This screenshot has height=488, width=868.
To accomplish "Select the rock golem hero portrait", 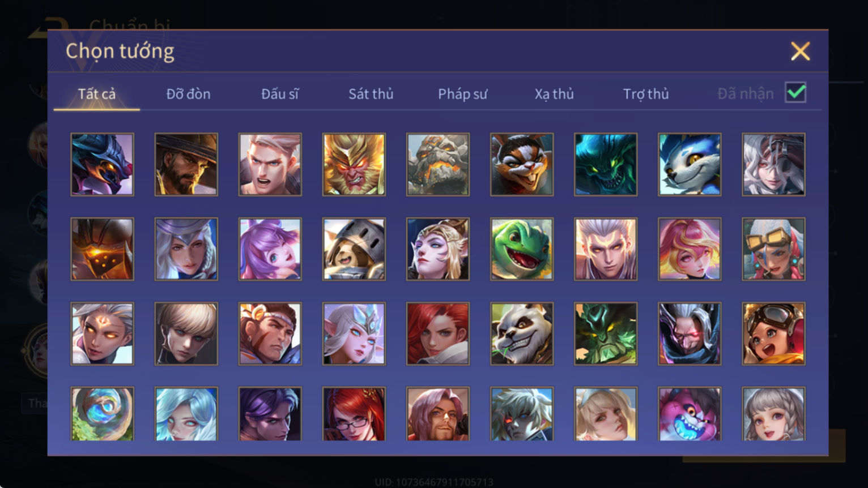I will pyautogui.click(x=438, y=165).
